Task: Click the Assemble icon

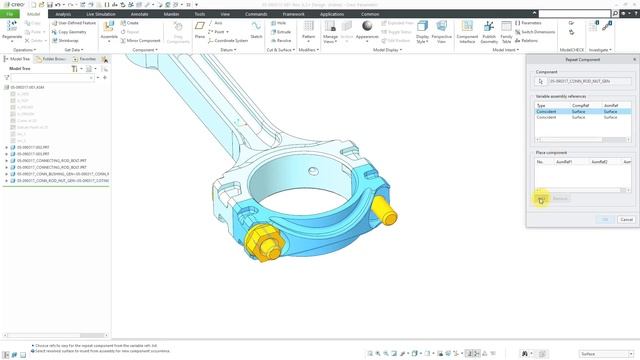Action: tap(109, 27)
